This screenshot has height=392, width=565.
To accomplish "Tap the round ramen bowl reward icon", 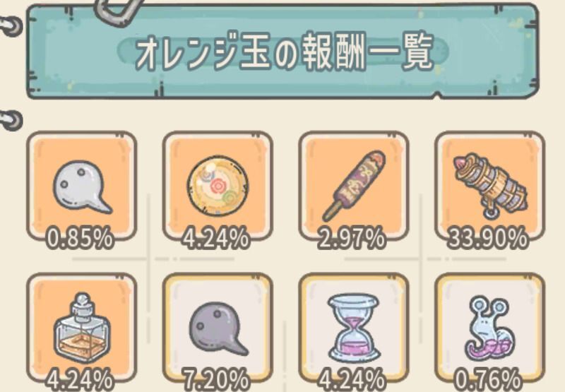I will 218,186.
